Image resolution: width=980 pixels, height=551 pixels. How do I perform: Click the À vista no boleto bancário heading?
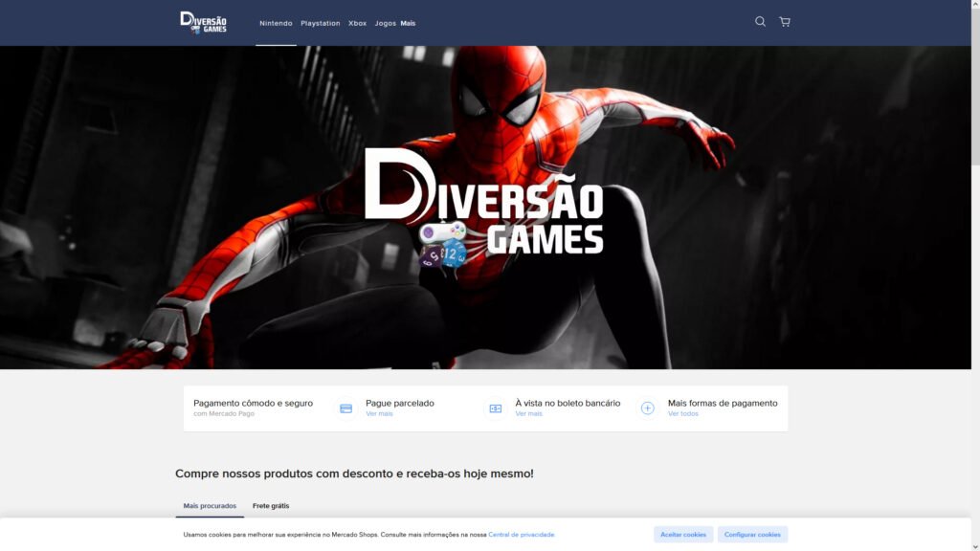pyautogui.click(x=568, y=404)
